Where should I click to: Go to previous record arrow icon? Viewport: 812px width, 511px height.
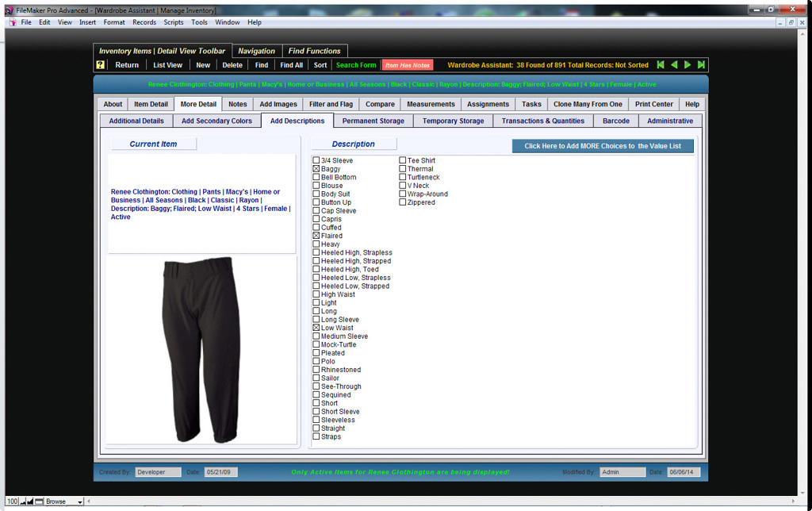[x=674, y=65]
